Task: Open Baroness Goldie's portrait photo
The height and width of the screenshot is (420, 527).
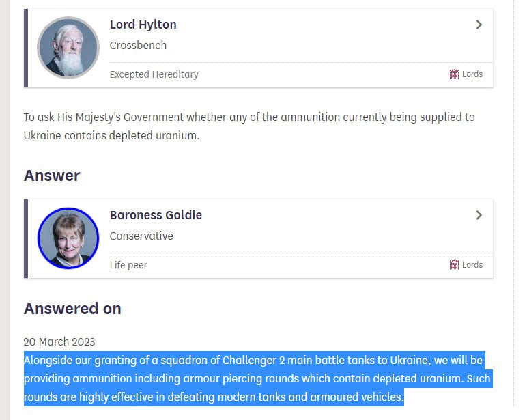Action: (68, 238)
